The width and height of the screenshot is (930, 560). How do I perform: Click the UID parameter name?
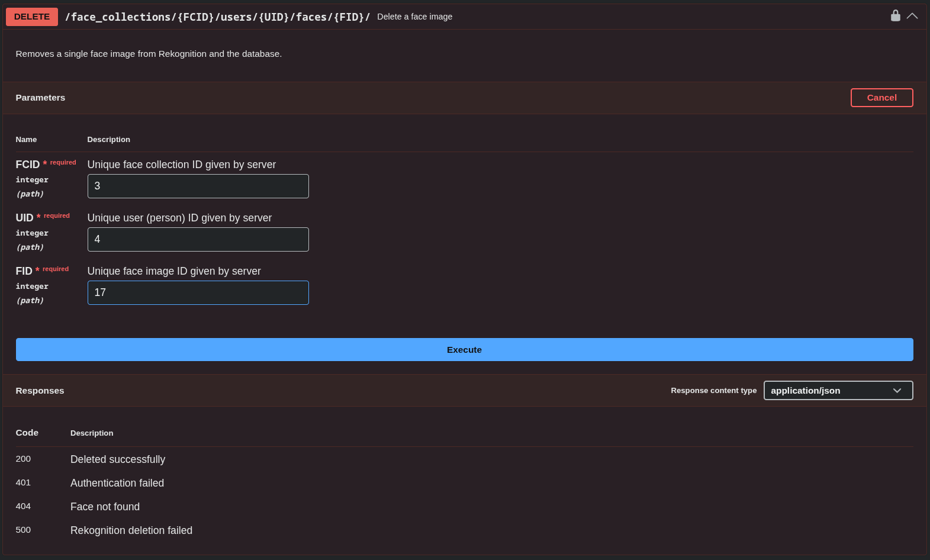point(24,218)
